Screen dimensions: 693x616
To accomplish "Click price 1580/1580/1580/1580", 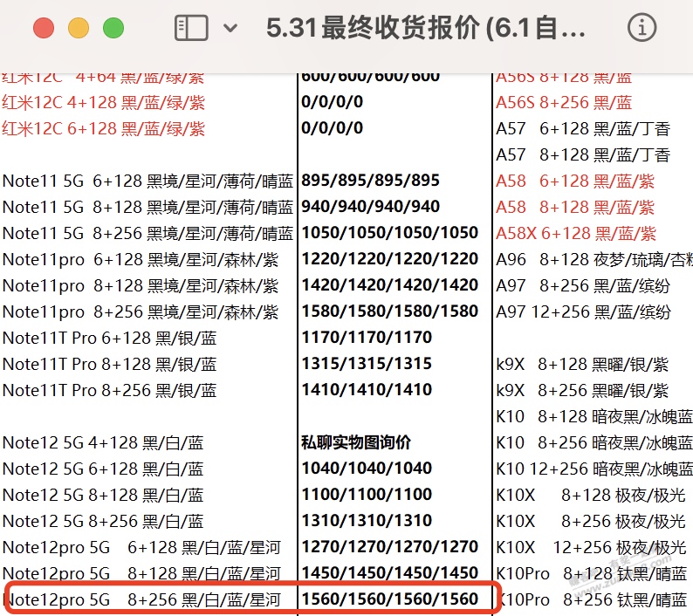I will (390, 311).
